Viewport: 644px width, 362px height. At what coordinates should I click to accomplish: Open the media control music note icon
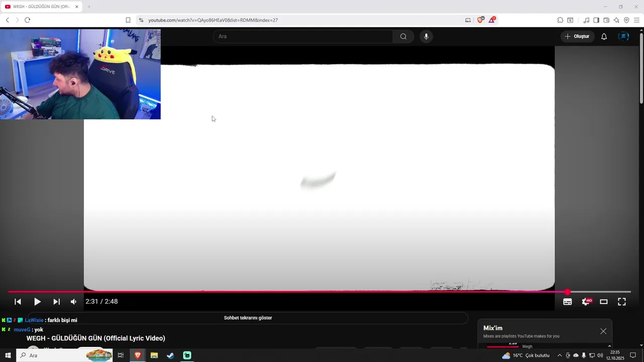(x=586, y=20)
